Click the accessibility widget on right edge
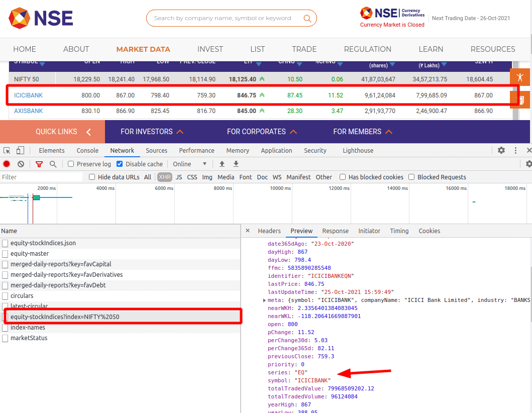This screenshot has height=413, width=532. (x=520, y=77)
